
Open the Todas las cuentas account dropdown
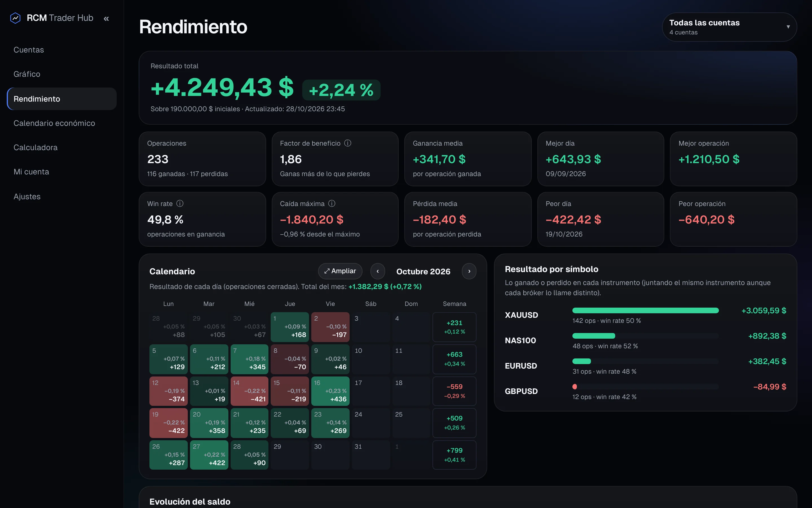(729, 27)
